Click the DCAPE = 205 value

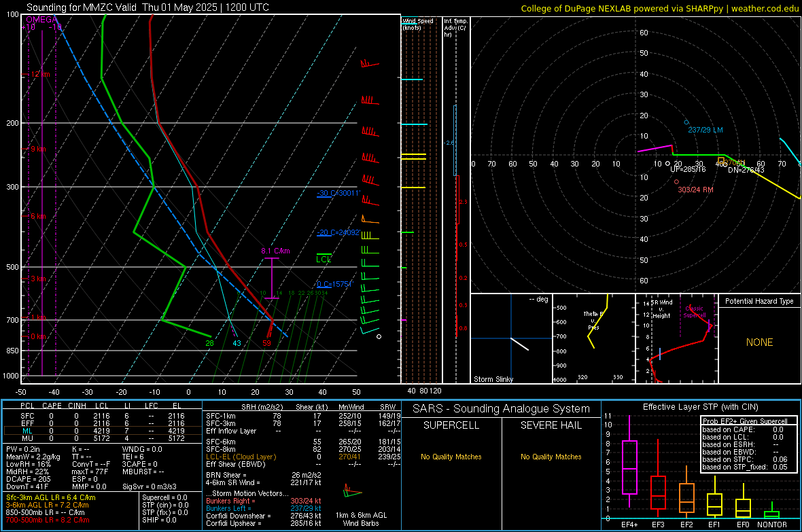(x=28, y=479)
